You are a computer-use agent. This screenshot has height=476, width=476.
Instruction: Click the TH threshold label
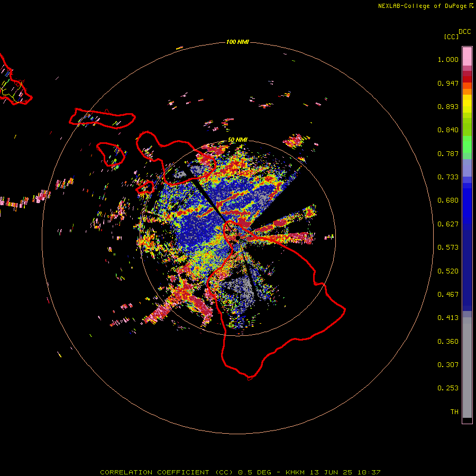[x=454, y=412]
